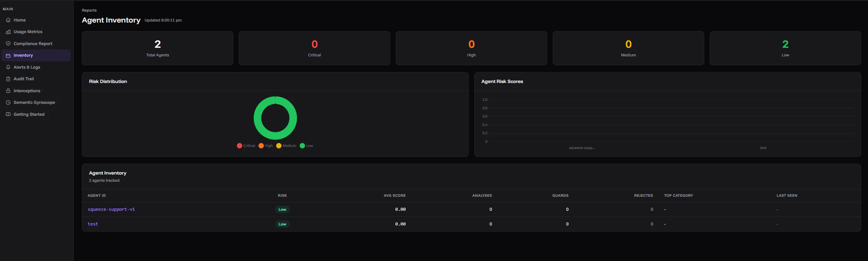Click avg score 0.00 for test agent
Viewport: 868px width, 261px height.
click(x=400, y=224)
